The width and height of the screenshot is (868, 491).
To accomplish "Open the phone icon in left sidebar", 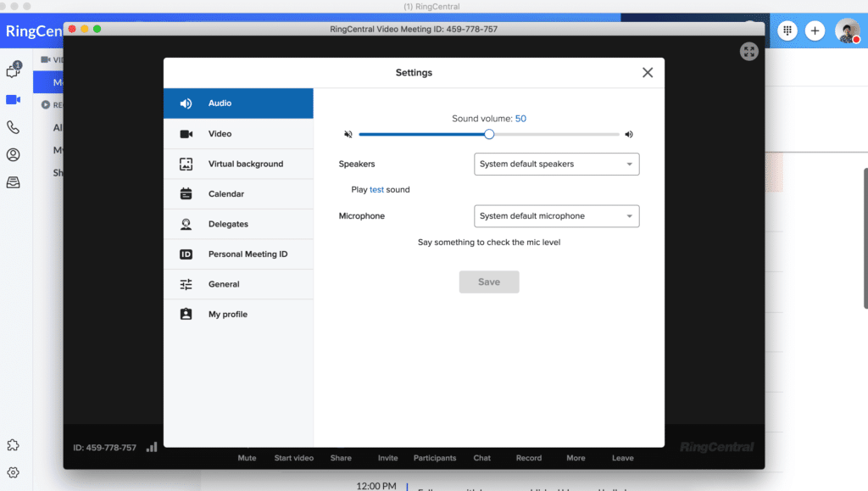I will (x=13, y=127).
